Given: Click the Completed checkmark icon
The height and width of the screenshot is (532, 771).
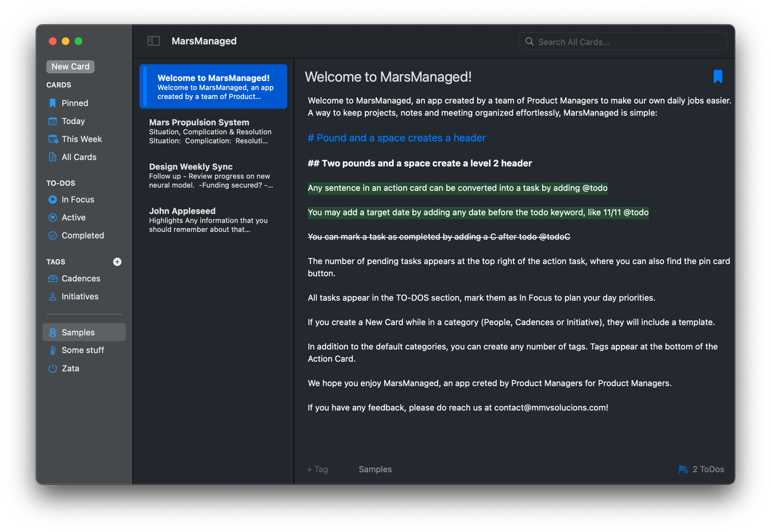Looking at the screenshot, I should click(x=53, y=236).
